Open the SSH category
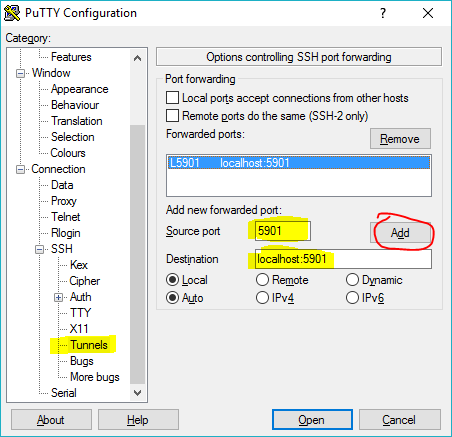 click(62, 249)
